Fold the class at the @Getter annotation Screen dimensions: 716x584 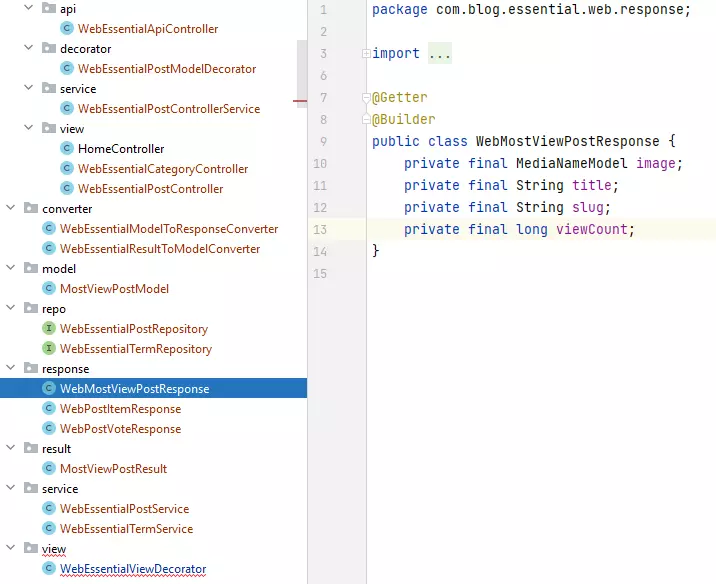pos(366,98)
